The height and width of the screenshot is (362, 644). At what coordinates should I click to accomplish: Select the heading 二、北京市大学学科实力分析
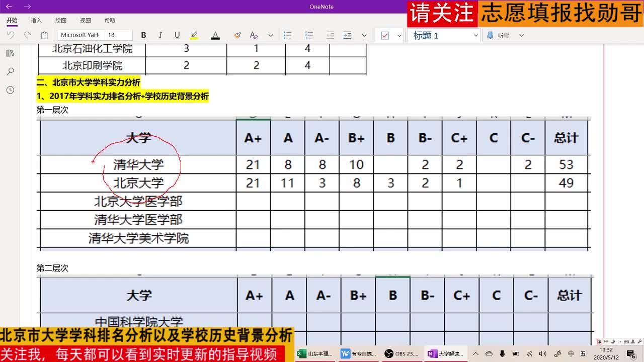tap(89, 82)
